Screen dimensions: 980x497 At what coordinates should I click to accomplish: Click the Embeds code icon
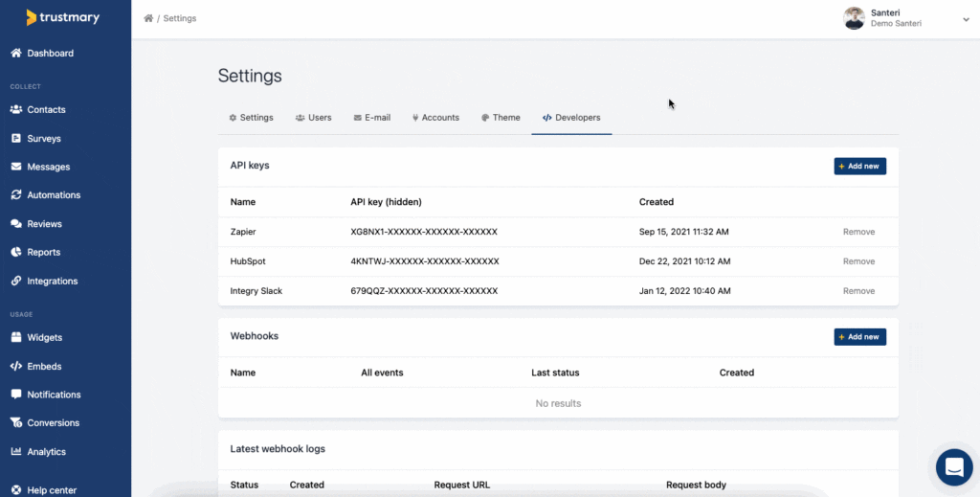(16, 367)
